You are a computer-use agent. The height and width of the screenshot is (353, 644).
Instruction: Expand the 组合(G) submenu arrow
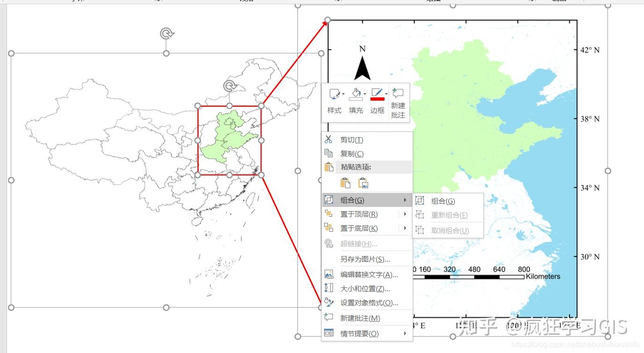point(405,200)
